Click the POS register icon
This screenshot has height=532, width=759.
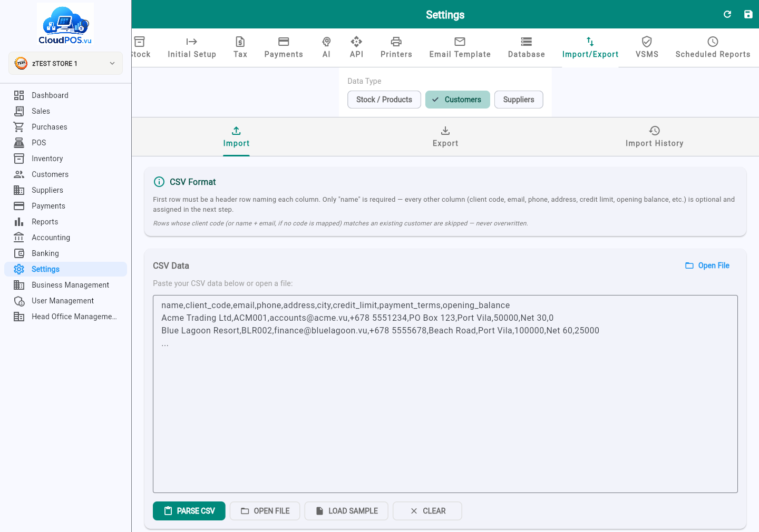(19, 143)
